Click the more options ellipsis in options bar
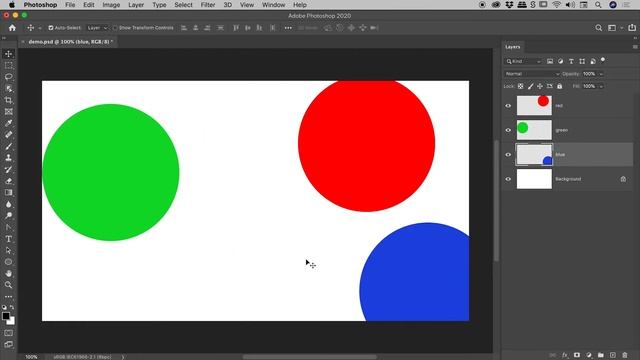 288,28
